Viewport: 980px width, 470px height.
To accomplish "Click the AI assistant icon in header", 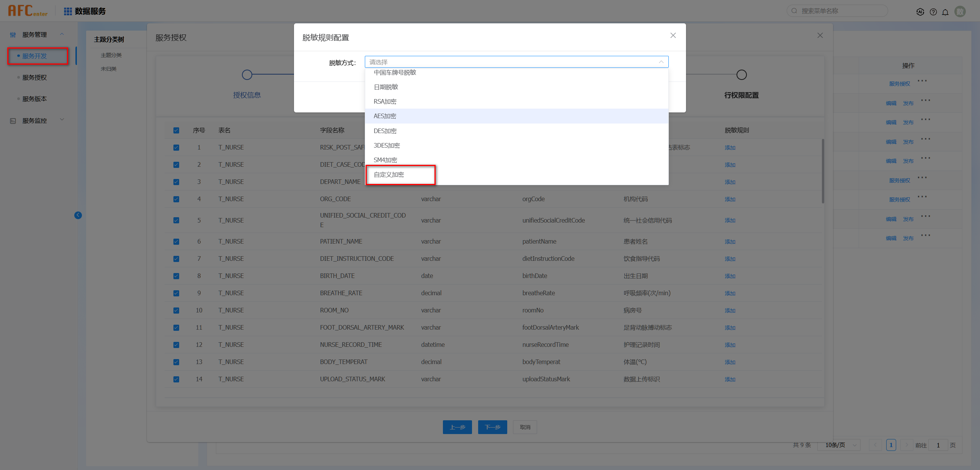I will (920, 12).
